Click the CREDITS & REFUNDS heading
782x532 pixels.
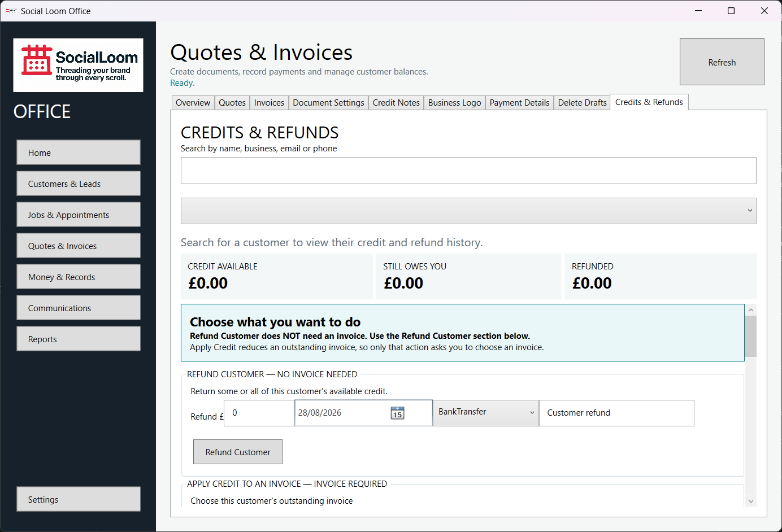tap(259, 133)
